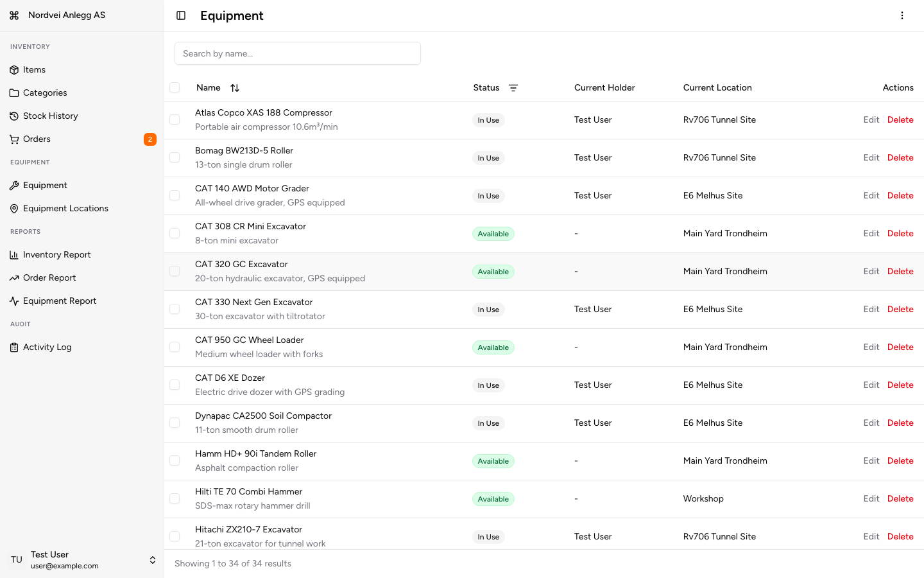Expand the Test User account menu

[x=153, y=559]
